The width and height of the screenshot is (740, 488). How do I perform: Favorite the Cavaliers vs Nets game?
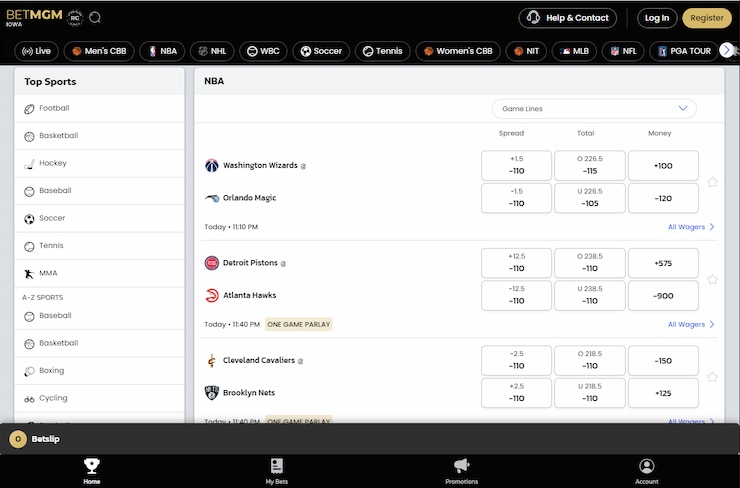click(712, 377)
